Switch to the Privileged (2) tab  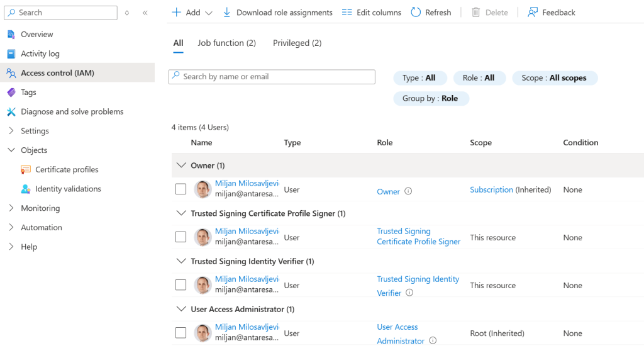297,43
